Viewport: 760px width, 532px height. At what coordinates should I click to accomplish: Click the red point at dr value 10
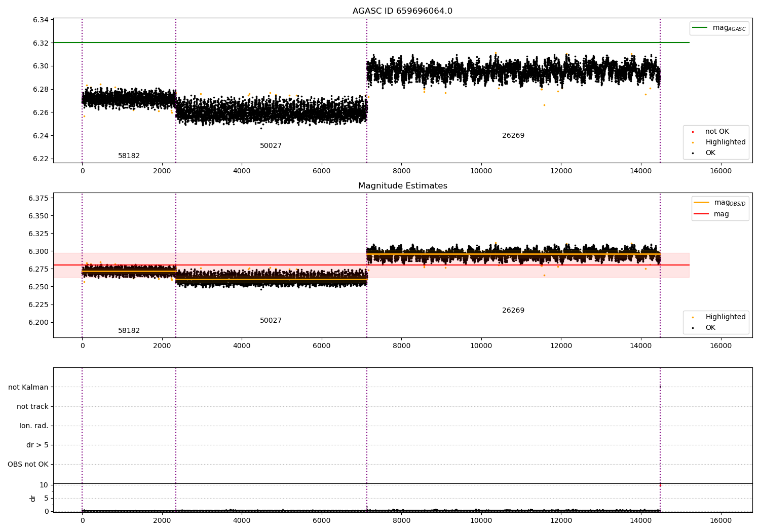660,485
